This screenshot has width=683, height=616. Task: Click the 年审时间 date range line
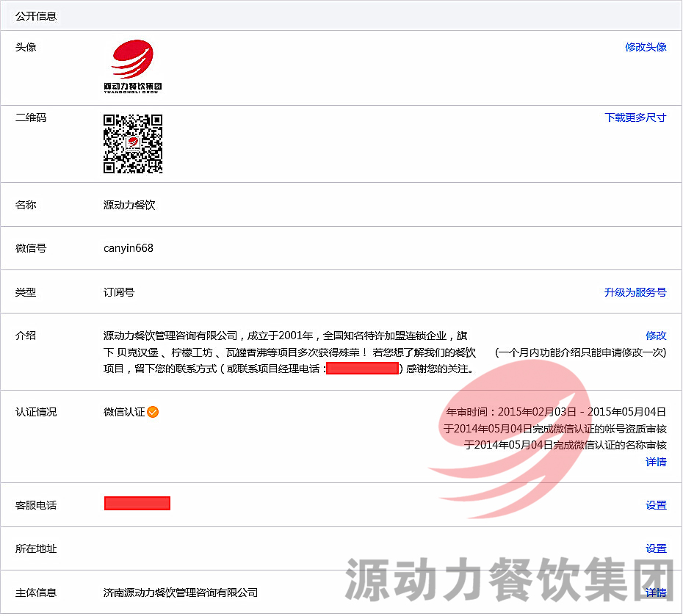tap(556, 412)
